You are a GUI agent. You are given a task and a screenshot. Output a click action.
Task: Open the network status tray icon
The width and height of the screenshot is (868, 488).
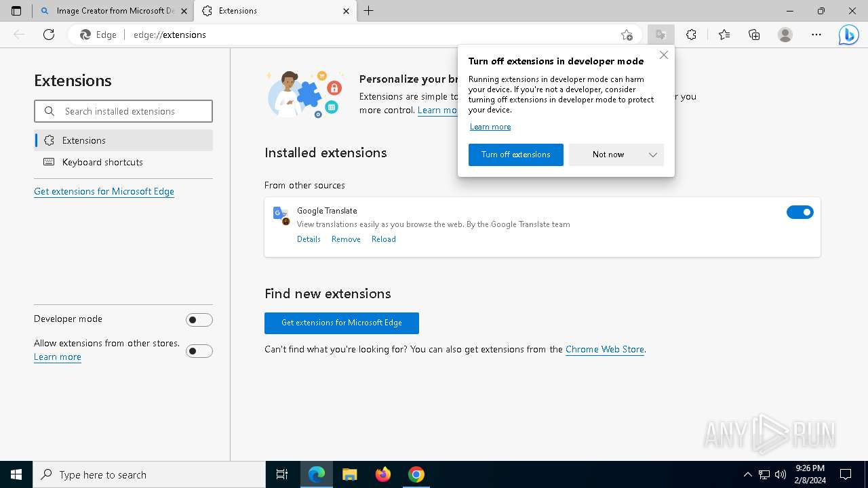click(764, 474)
